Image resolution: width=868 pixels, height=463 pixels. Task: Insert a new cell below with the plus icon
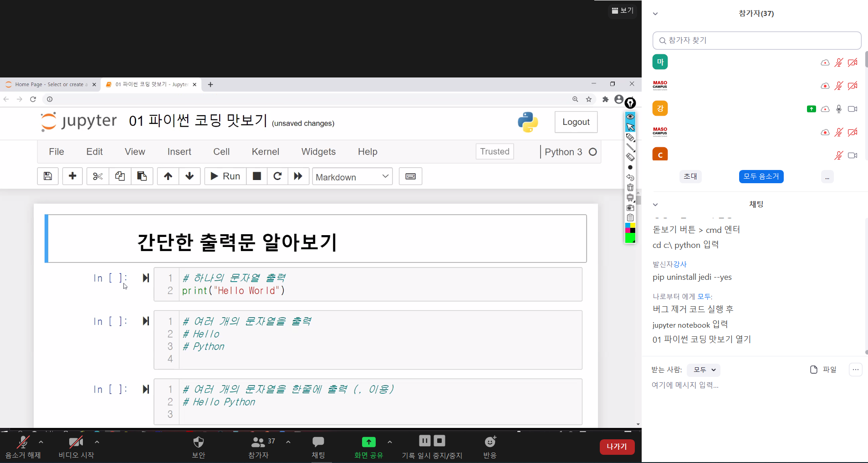coord(72,176)
